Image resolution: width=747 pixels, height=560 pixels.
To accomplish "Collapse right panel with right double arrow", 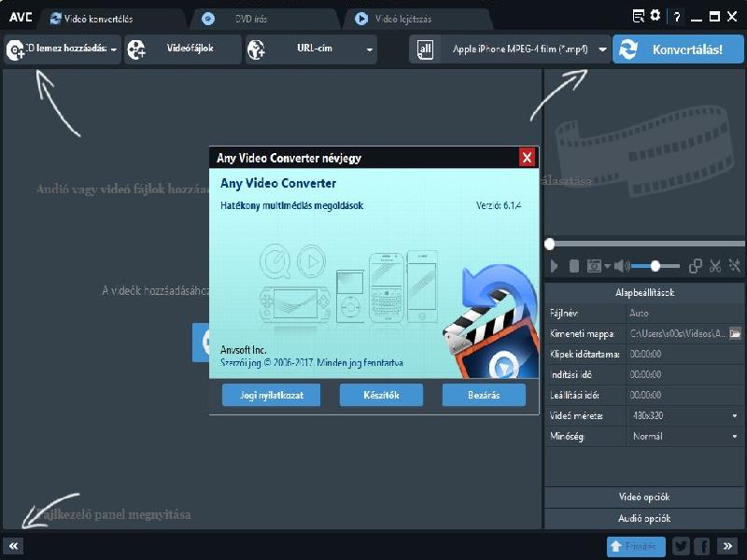I will click(727, 546).
